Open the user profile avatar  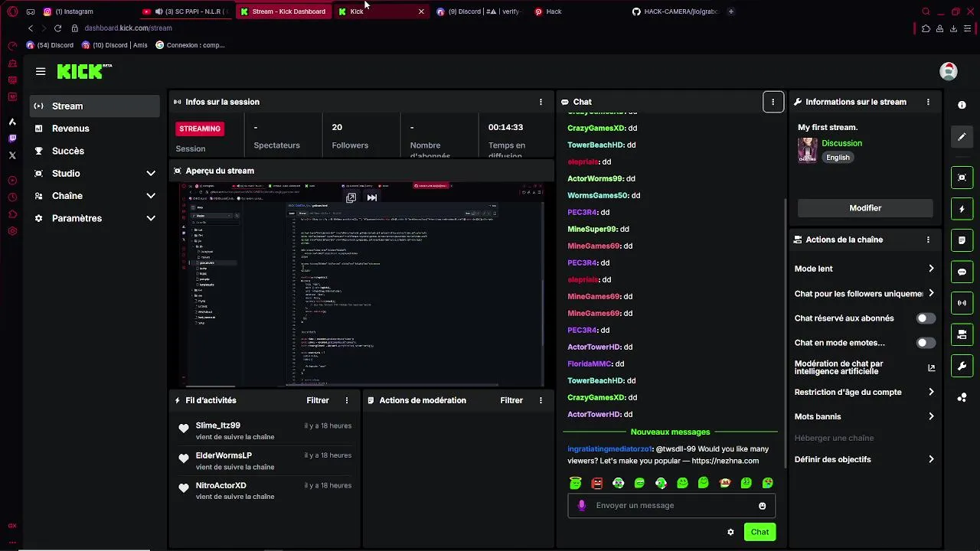click(x=948, y=71)
